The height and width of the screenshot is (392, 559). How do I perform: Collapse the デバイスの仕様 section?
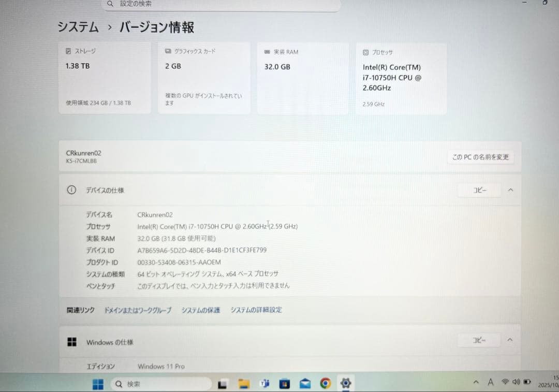tap(510, 190)
